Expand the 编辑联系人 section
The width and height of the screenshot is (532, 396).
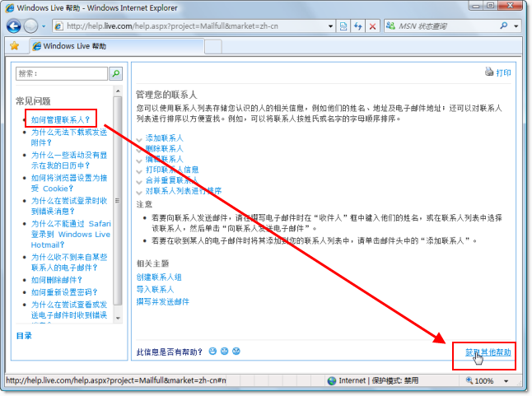tap(164, 159)
